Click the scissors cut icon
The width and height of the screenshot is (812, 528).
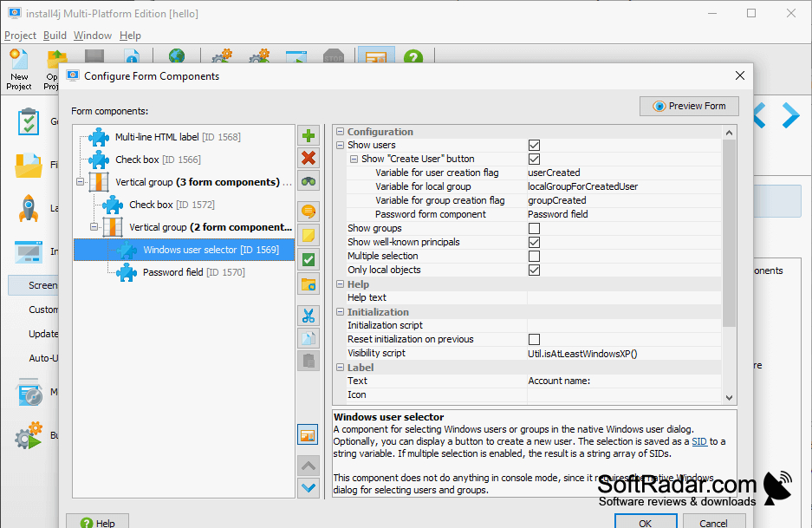[309, 316]
